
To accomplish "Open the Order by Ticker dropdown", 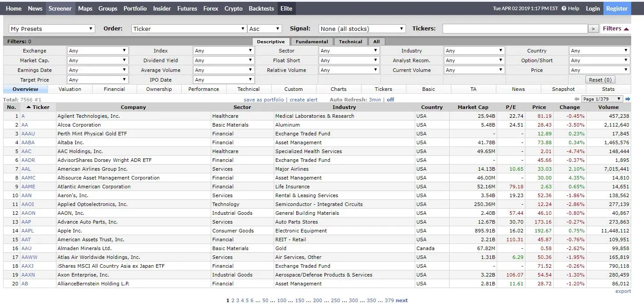I will coord(189,29).
